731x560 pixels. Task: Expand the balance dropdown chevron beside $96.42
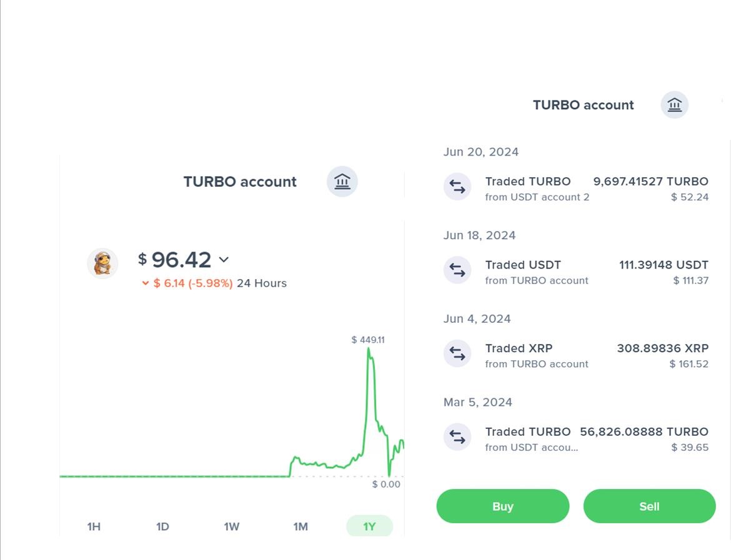coord(224,260)
